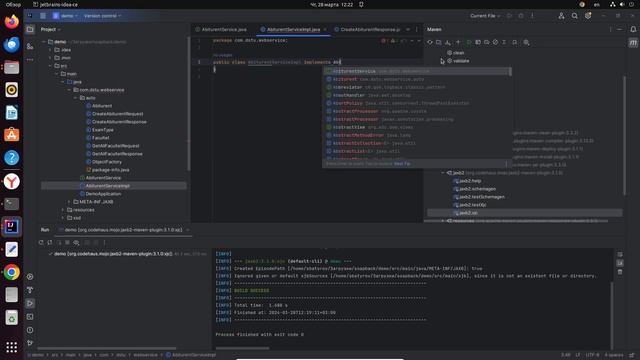The image size is (640, 360).
Task: Open notifications bell icon
Action: 633,29
